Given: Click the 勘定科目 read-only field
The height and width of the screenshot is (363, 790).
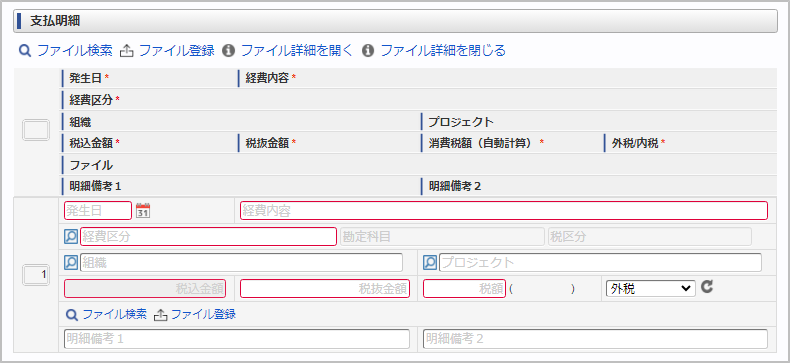Looking at the screenshot, I should point(442,236).
